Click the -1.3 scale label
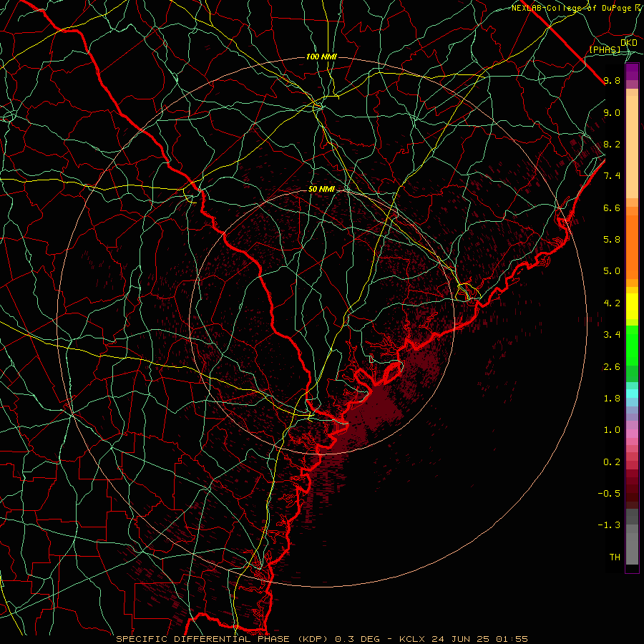Image resolution: width=644 pixels, height=644 pixels. 609,525
